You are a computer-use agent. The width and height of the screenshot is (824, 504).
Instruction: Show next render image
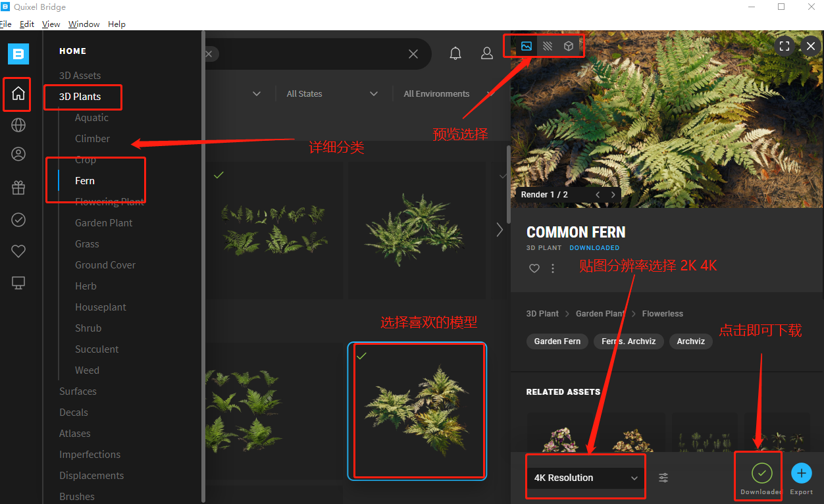(x=613, y=195)
